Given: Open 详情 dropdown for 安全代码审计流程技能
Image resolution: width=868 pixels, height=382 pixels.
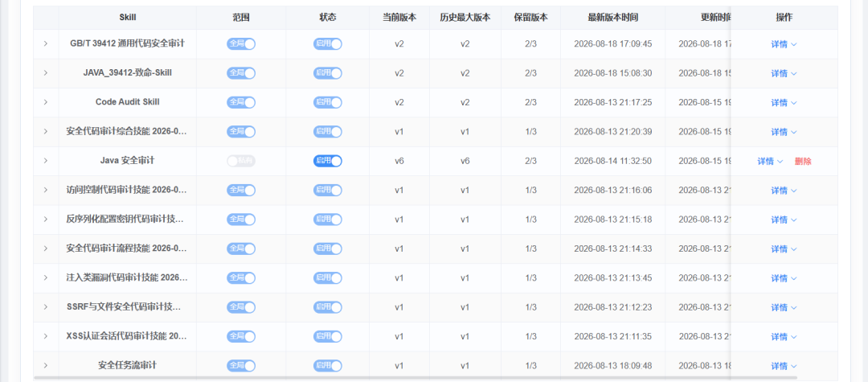Looking at the screenshot, I should pyautogui.click(x=784, y=249).
